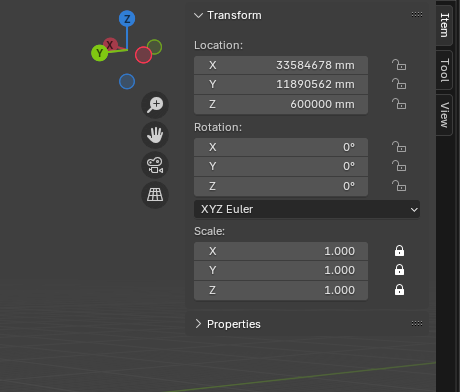The width and height of the screenshot is (460, 392).
Task: Click the Transform panel drag grip dots
Action: point(417,15)
